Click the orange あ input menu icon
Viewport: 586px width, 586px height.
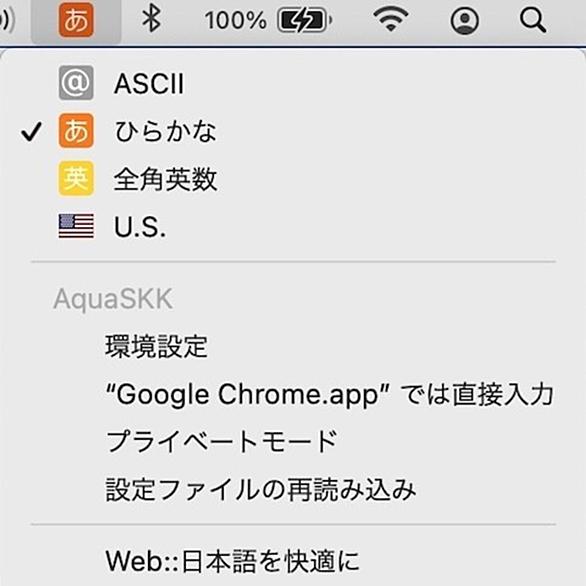tap(76, 20)
